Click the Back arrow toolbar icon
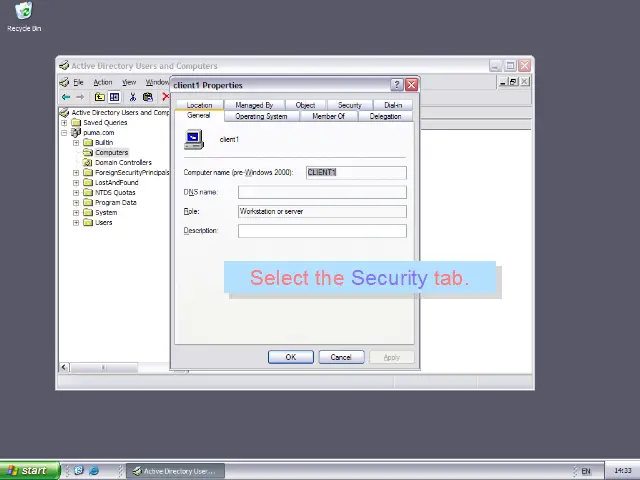The image size is (640, 480). [x=66, y=97]
